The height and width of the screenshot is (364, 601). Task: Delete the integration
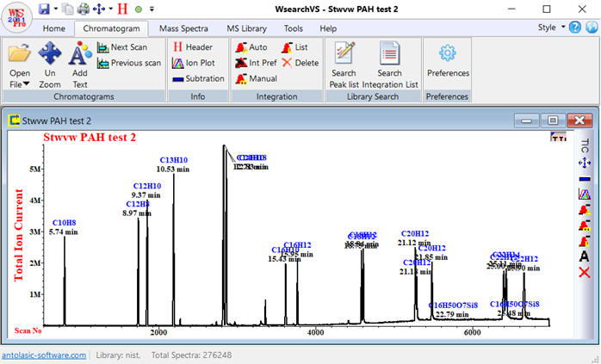[x=300, y=63]
